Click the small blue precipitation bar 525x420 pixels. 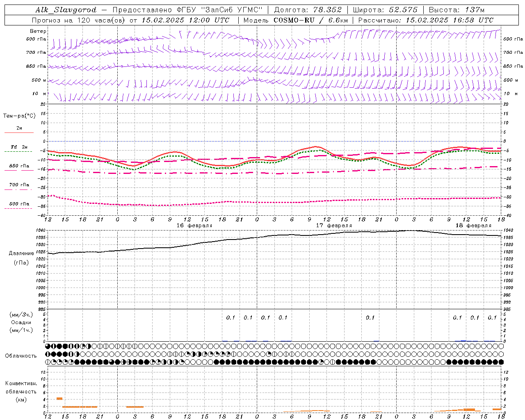(463, 340)
